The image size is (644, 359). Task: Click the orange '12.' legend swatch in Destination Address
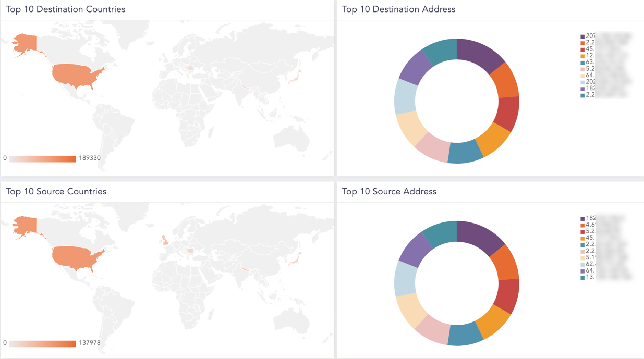point(582,56)
